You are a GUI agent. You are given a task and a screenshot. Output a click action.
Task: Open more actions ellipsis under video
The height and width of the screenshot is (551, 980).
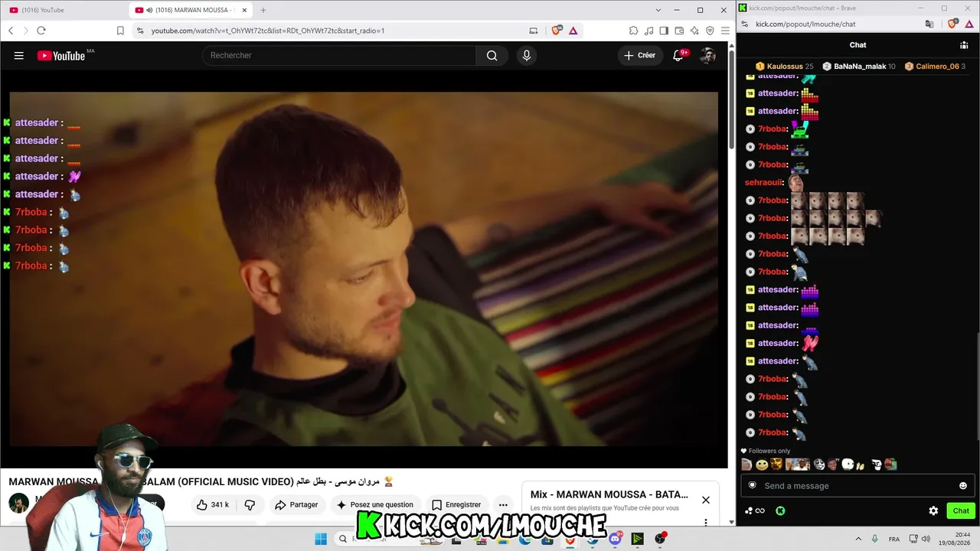pyautogui.click(x=503, y=504)
